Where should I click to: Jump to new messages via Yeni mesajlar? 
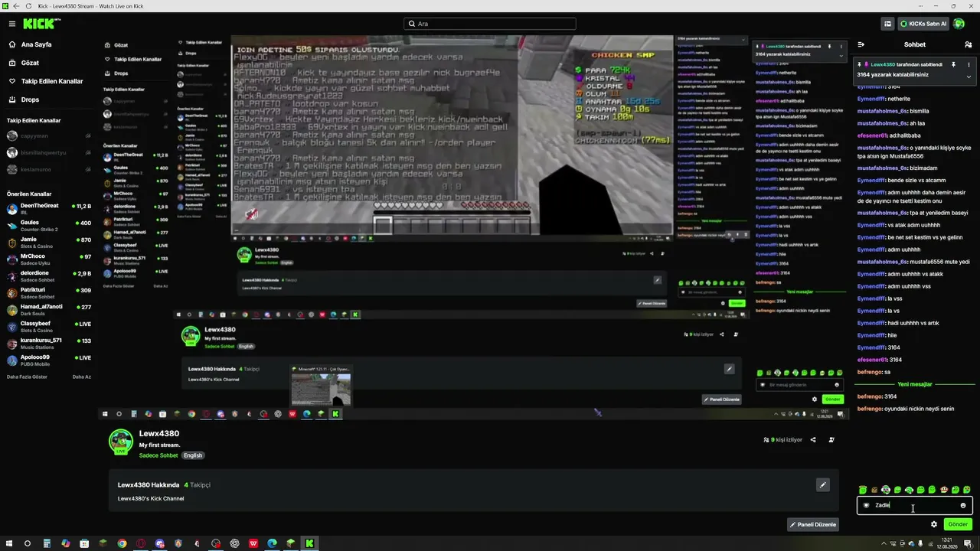click(915, 384)
